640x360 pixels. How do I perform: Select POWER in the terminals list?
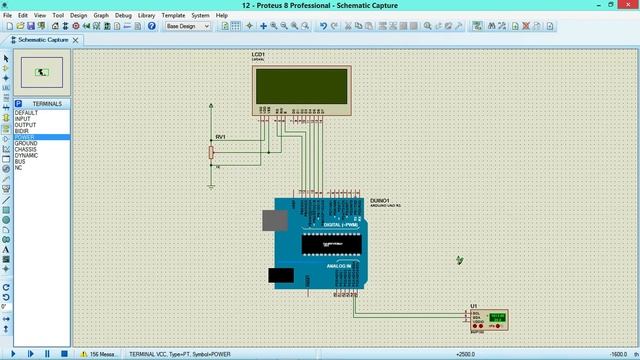pyautogui.click(x=42, y=137)
